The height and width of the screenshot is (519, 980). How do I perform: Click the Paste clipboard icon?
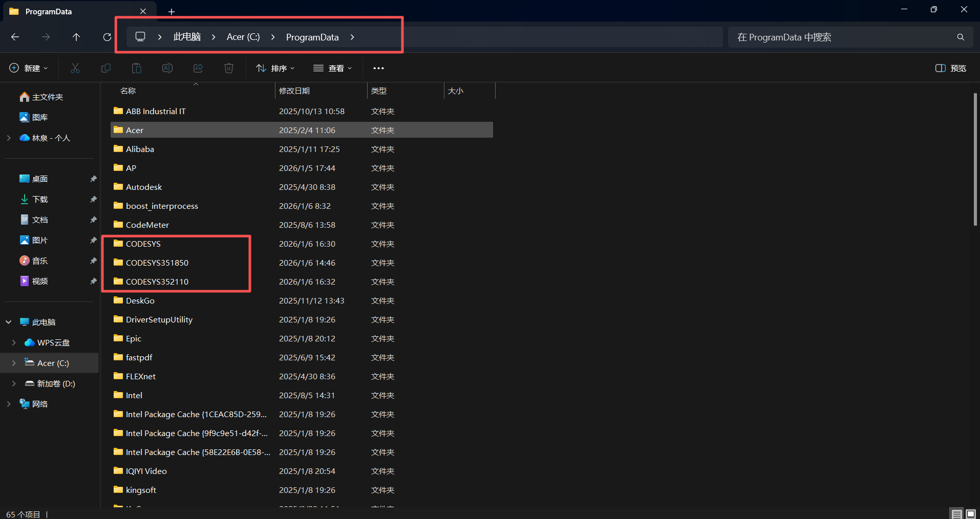(137, 68)
